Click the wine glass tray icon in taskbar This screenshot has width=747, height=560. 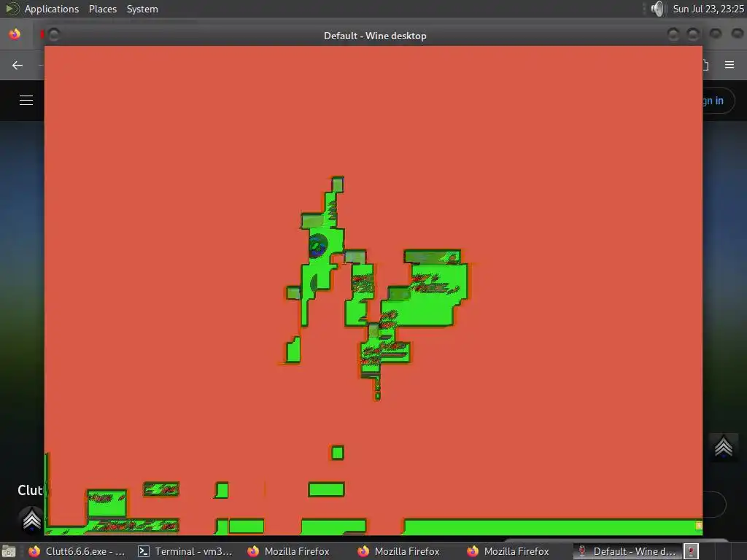(x=692, y=551)
